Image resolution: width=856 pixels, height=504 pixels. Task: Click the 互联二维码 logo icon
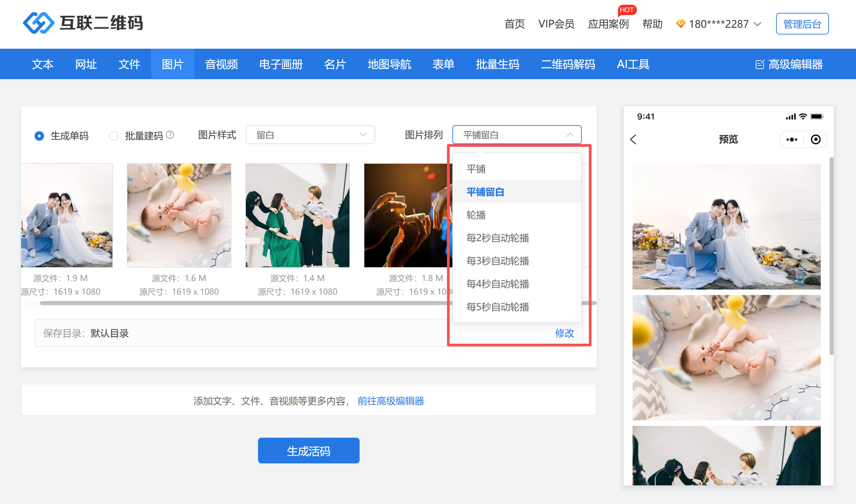coord(38,23)
